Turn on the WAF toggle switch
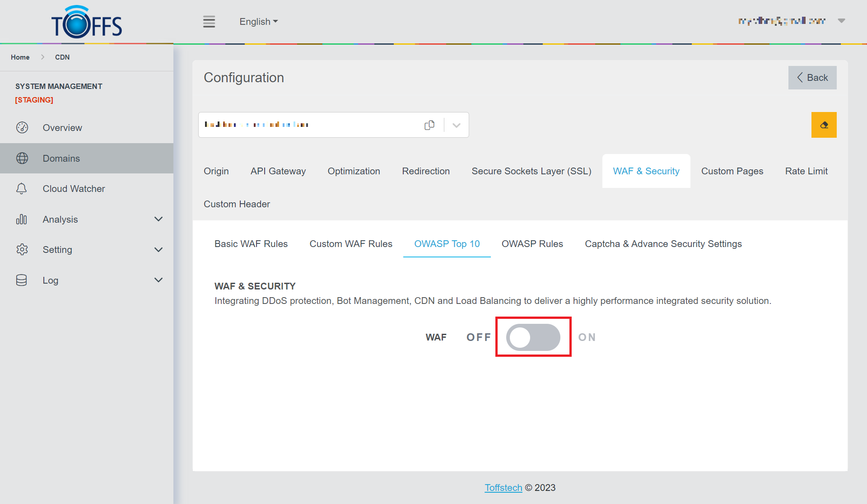 click(533, 337)
